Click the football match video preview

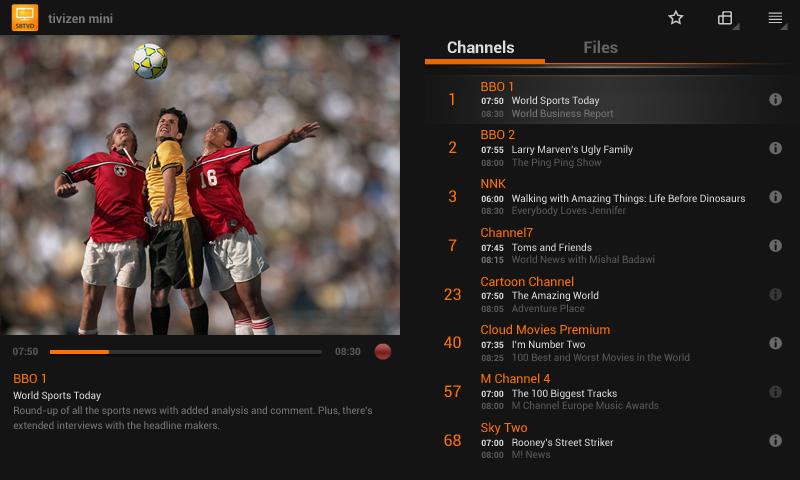tap(200, 185)
